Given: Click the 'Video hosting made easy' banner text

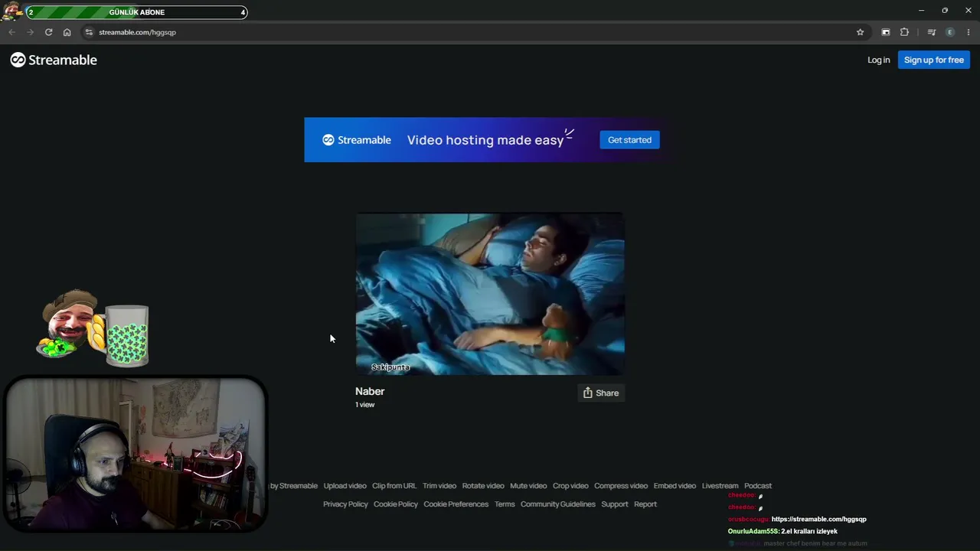Looking at the screenshot, I should coord(485,140).
